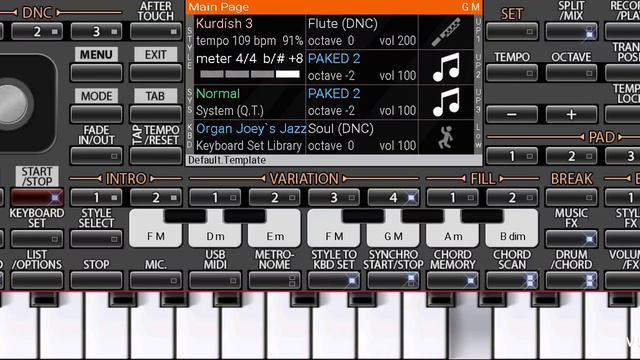640x360 pixels.
Task: Click the beat indicator progress bar
Action: coord(250,74)
